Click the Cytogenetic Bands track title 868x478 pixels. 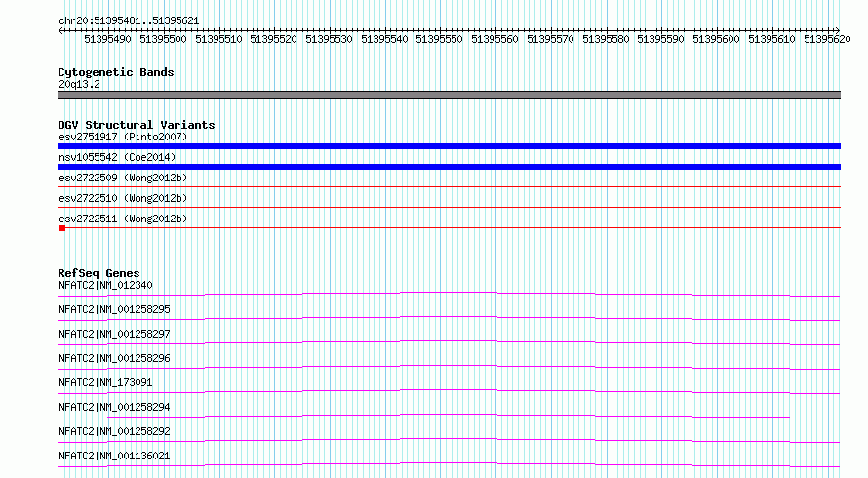[116, 72]
